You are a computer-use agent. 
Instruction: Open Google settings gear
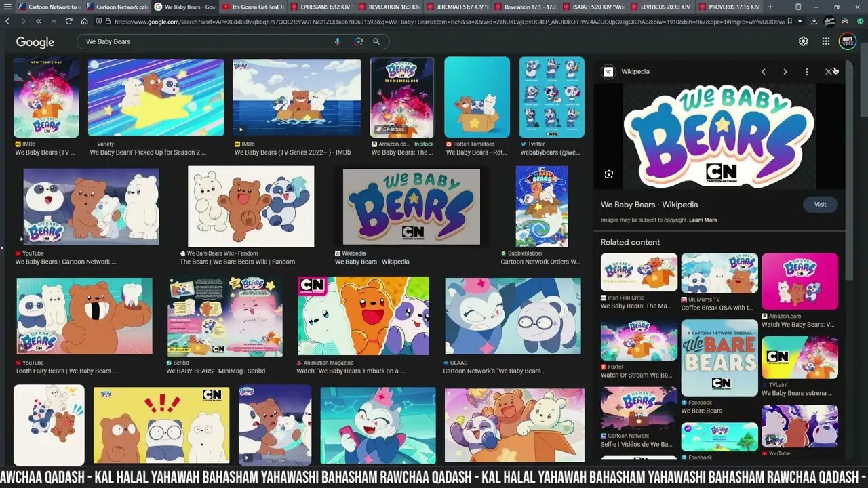[x=803, y=41]
